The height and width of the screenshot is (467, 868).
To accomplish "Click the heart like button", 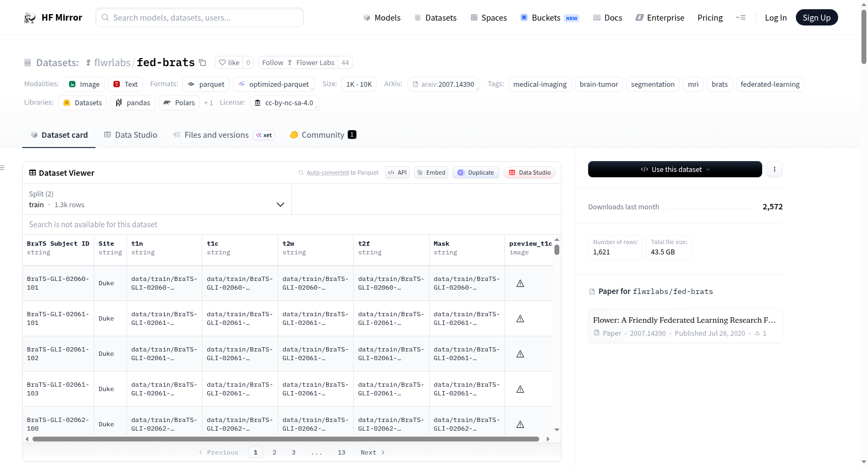I will [229, 62].
